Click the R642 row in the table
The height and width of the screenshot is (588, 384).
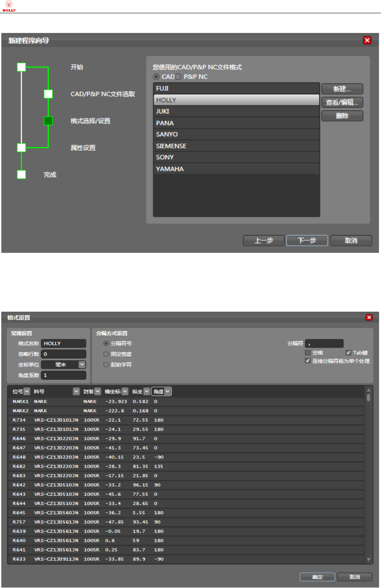[186, 485]
